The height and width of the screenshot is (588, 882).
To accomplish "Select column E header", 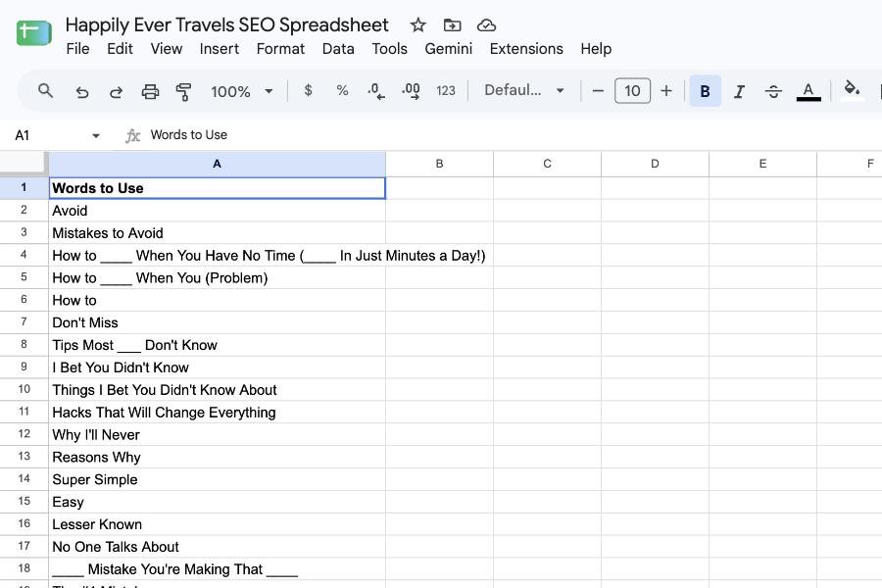I will point(762,164).
